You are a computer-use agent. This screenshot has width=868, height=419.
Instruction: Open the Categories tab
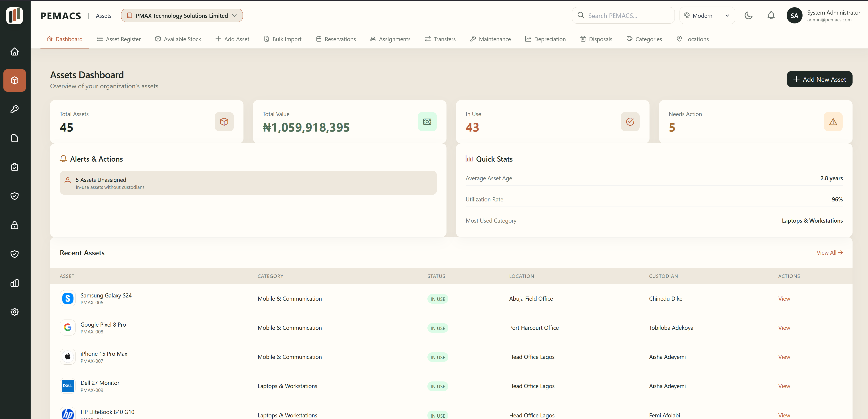pyautogui.click(x=644, y=39)
